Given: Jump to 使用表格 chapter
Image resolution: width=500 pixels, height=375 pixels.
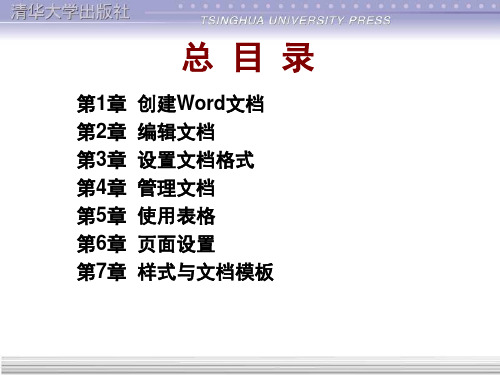Looking at the screenshot, I should point(176,216).
